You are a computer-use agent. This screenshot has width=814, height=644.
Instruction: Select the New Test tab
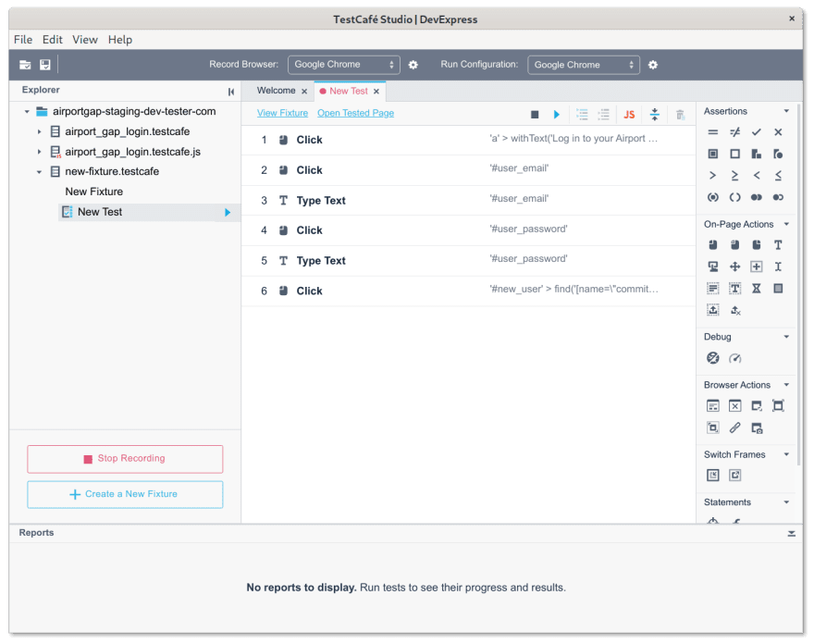coord(349,91)
